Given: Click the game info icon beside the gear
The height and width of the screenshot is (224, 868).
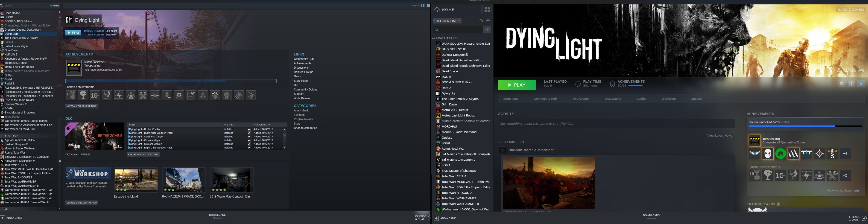Looking at the screenshot, I should 851,84.
